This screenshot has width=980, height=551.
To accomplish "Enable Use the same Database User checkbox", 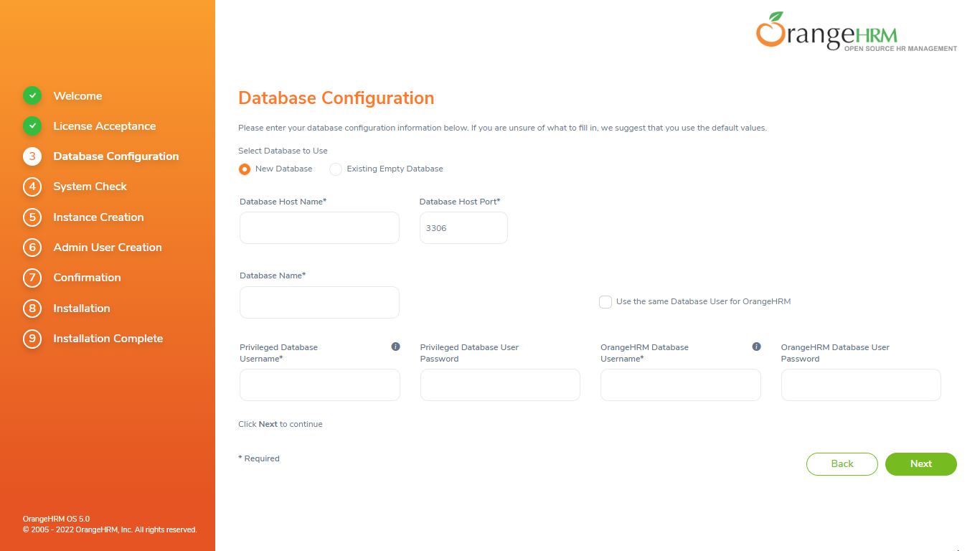I will [x=606, y=302].
